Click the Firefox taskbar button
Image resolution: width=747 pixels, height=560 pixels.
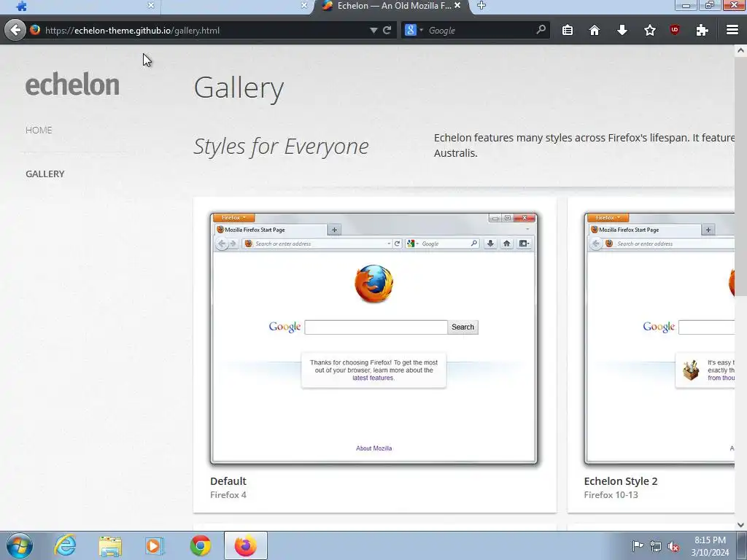tap(245, 545)
